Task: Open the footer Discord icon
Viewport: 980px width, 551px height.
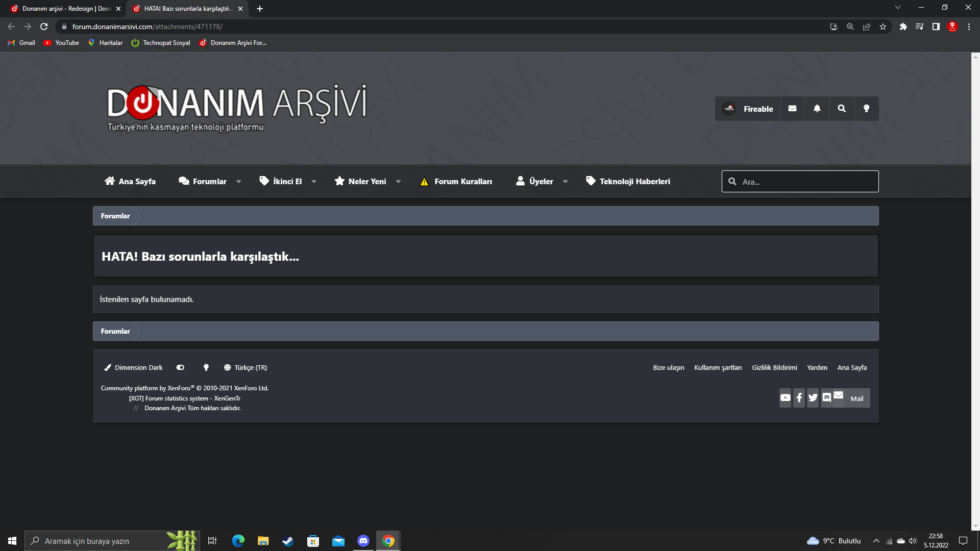Action: [x=827, y=398]
